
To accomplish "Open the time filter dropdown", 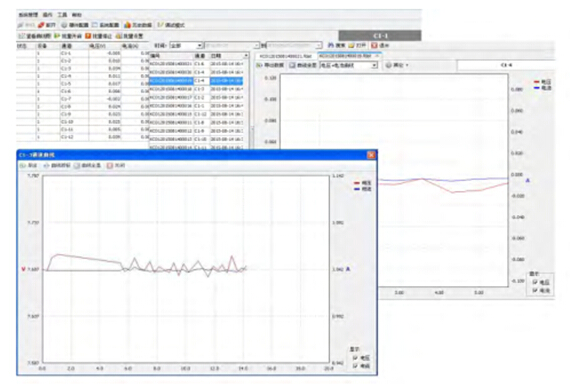I will coord(200,45).
